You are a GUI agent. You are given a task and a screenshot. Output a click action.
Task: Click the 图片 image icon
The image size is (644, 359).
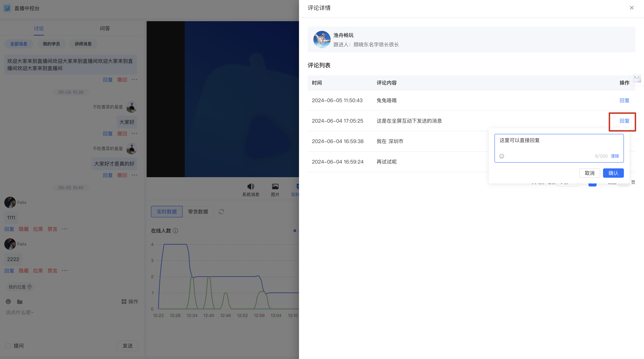275,187
